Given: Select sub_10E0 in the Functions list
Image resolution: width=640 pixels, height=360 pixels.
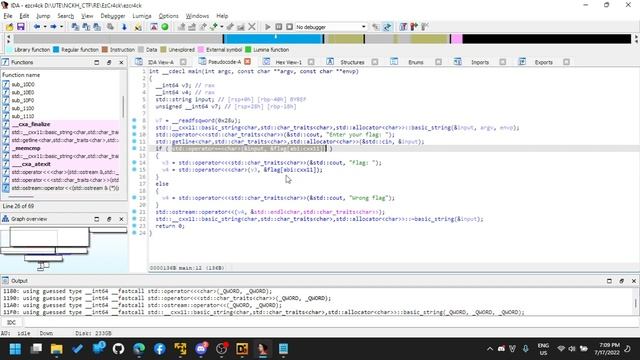Looking at the screenshot, I should [x=23, y=92].
